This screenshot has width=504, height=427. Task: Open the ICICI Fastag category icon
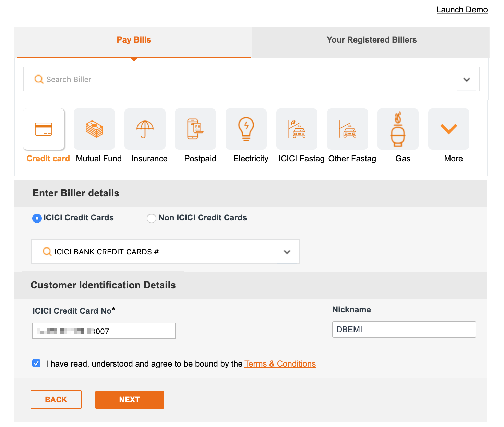coord(297,129)
